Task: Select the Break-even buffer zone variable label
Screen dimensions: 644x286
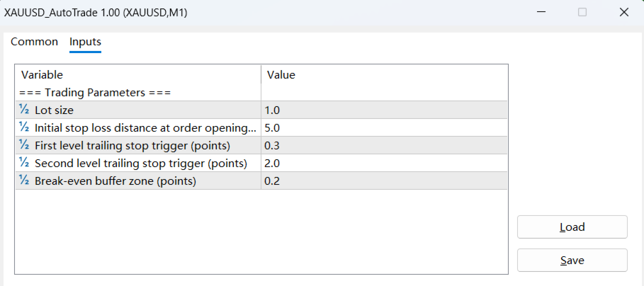Action: 115,181
